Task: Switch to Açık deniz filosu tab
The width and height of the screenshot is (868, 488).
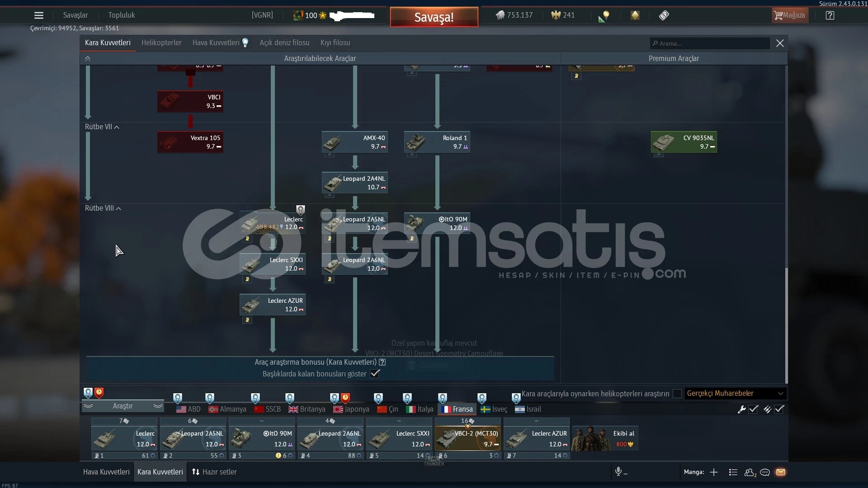Action: pyautogui.click(x=284, y=43)
